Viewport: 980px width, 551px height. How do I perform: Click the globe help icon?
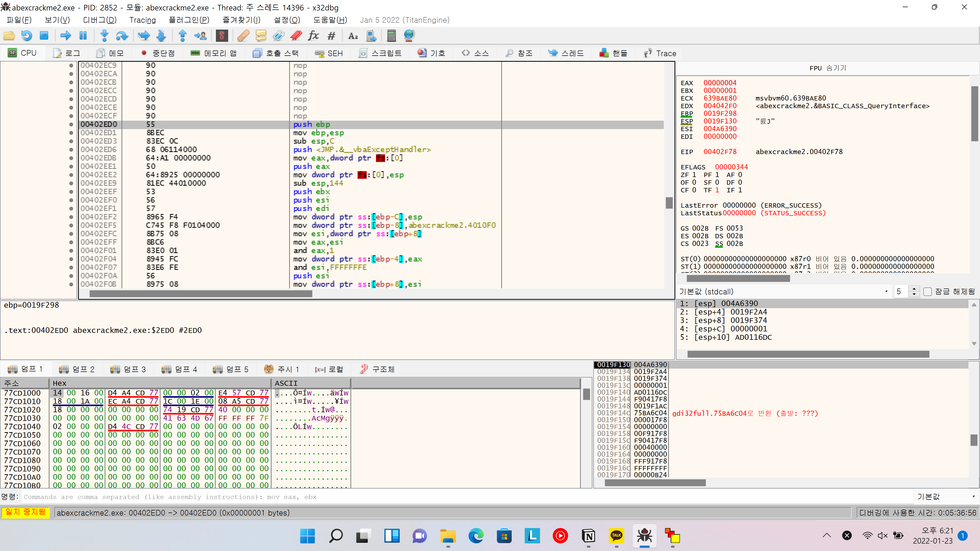409,36
